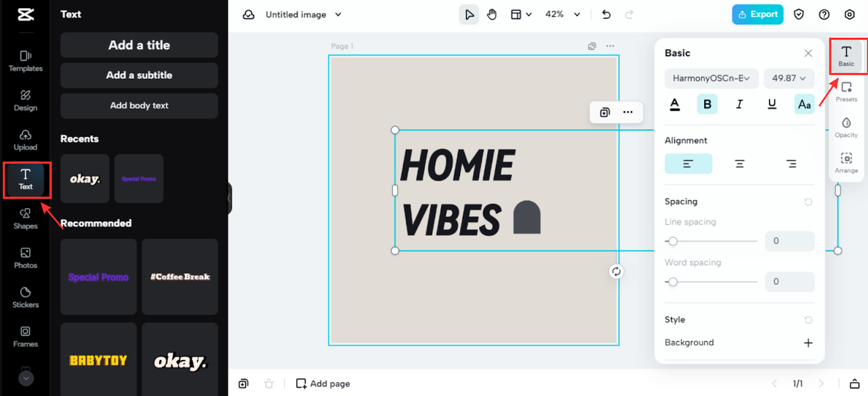
Task: Set alignment to right
Action: tap(791, 163)
